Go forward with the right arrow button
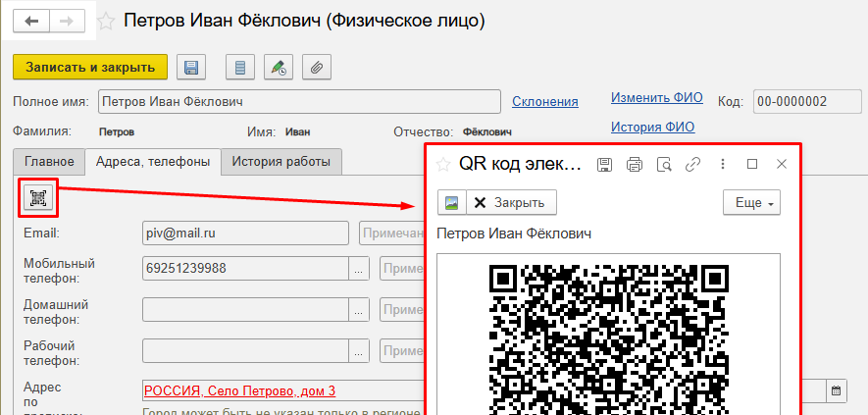Viewport: 868px width, 415px height. point(67,21)
